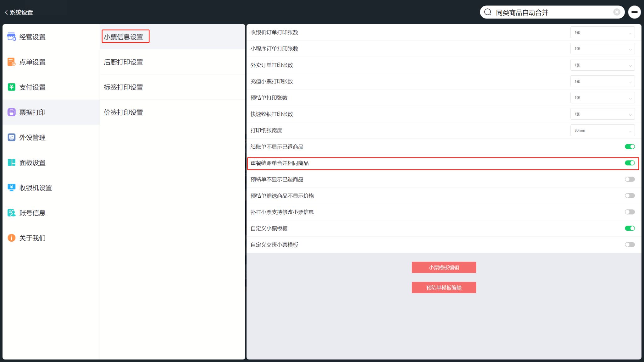Click the 经营设置 store icon
644x362 pixels.
(x=12, y=37)
